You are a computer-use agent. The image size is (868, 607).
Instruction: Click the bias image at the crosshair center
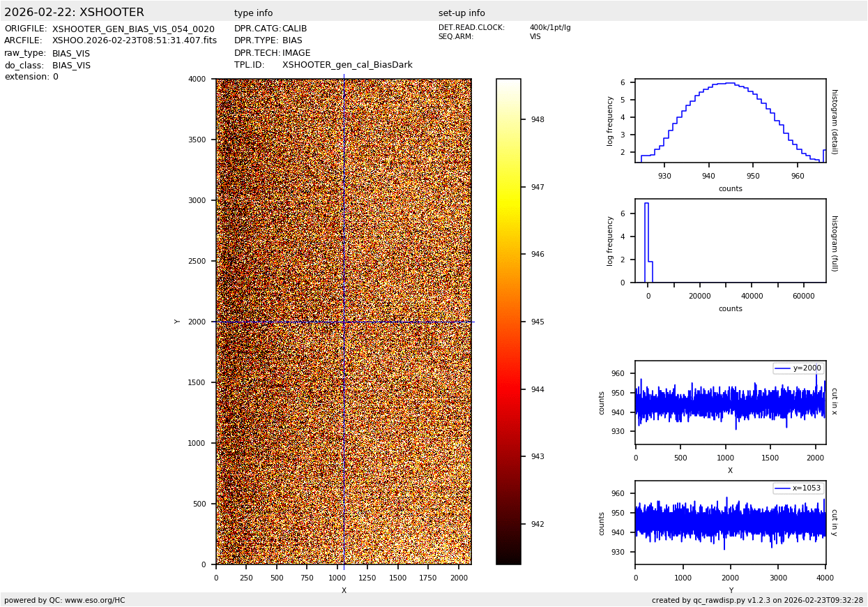click(x=344, y=322)
